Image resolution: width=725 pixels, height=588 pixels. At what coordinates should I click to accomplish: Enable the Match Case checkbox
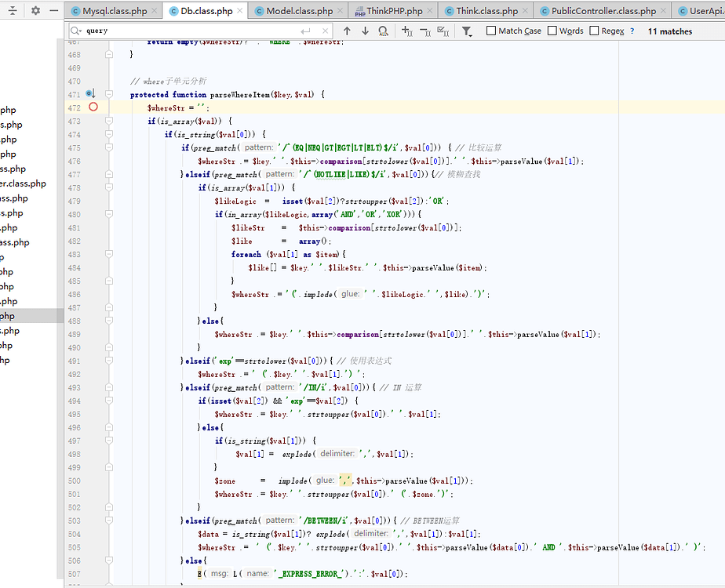click(491, 31)
